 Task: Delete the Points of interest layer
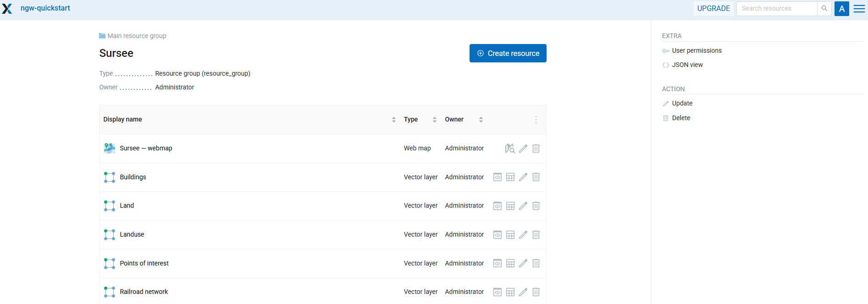coord(536,263)
